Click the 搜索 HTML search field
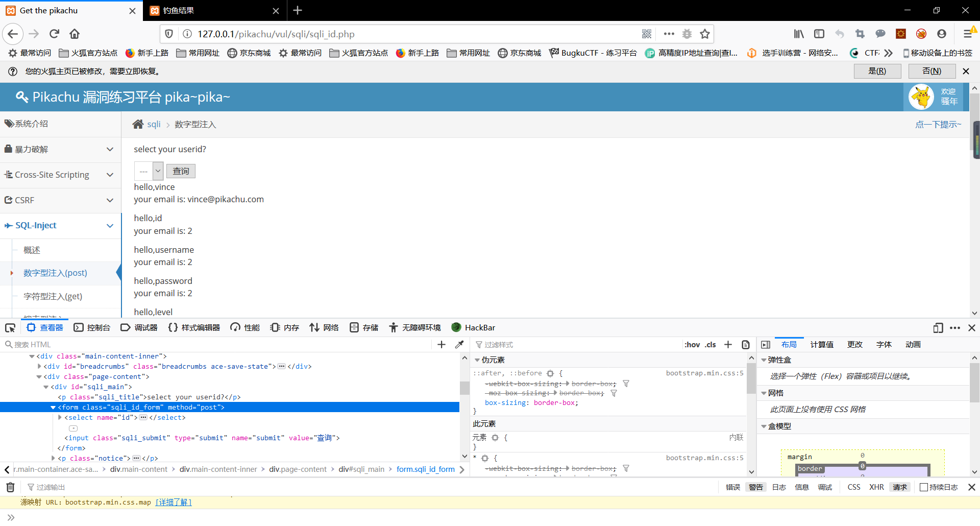 [x=217, y=345]
